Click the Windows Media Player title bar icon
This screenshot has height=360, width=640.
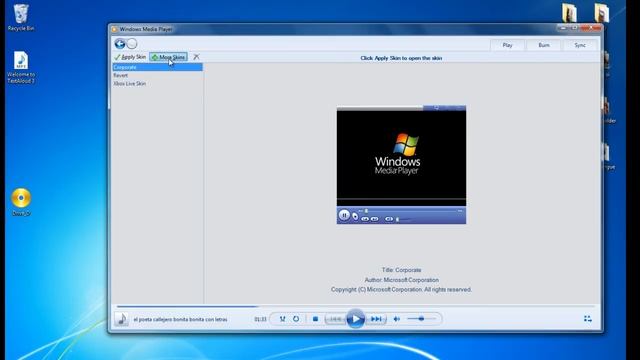point(114,29)
